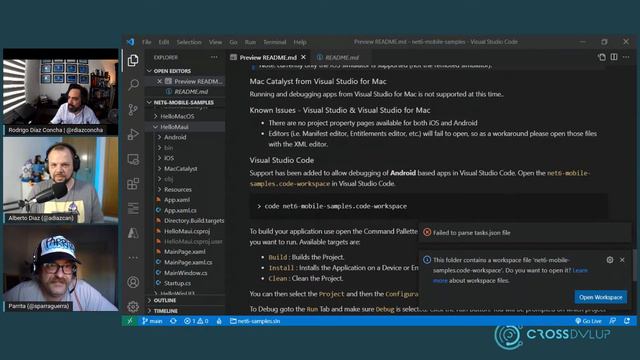Image resolution: width=640 pixels, height=360 pixels.
Task: Click the main branch indicator
Action: [x=152, y=321]
